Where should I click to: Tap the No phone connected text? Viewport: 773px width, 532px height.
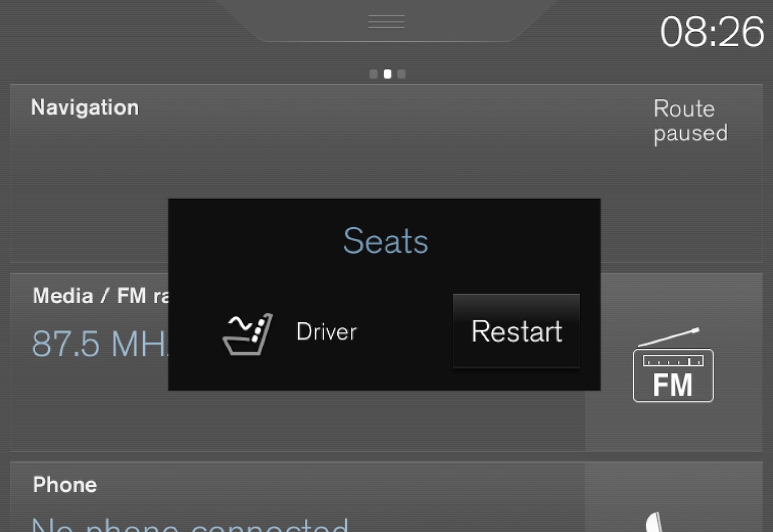(x=190, y=525)
